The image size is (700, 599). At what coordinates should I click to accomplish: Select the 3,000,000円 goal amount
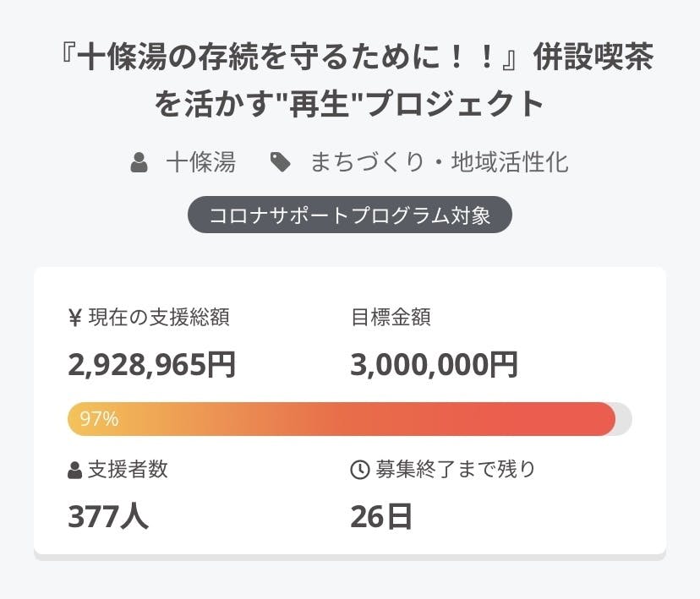tap(435, 365)
